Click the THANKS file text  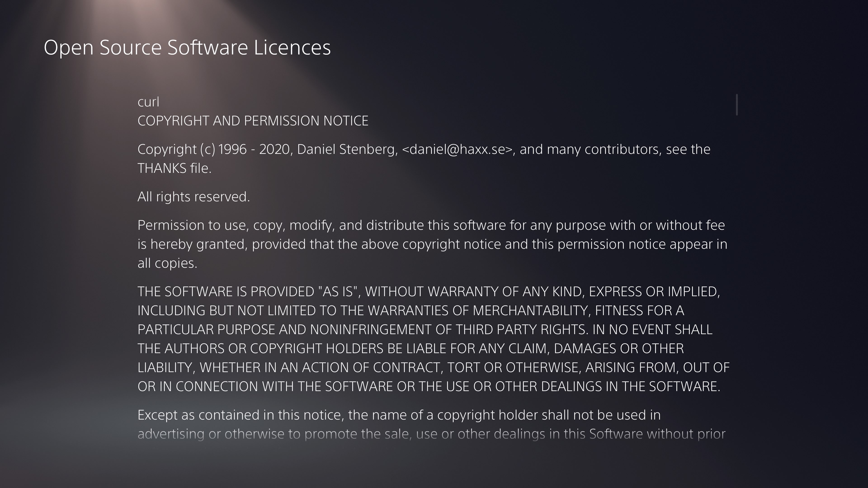(175, 168)
